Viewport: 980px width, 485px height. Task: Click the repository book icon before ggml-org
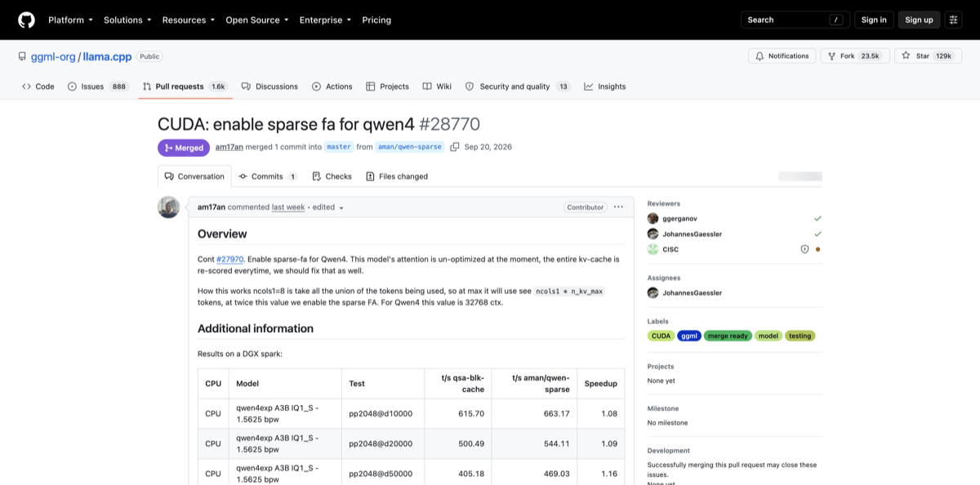[x=22, y=56]
